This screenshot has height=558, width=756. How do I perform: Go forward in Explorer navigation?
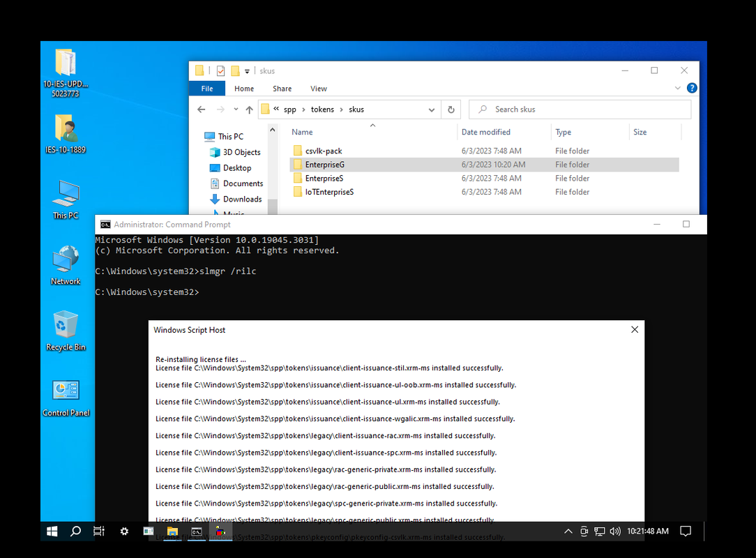220,110
